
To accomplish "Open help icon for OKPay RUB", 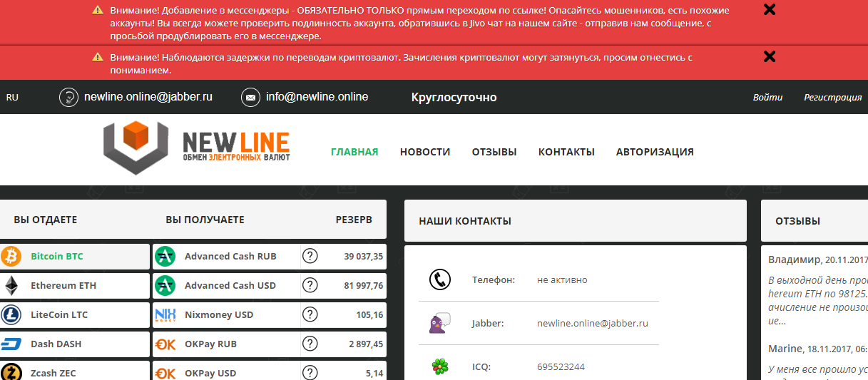I will coord(310,344).
